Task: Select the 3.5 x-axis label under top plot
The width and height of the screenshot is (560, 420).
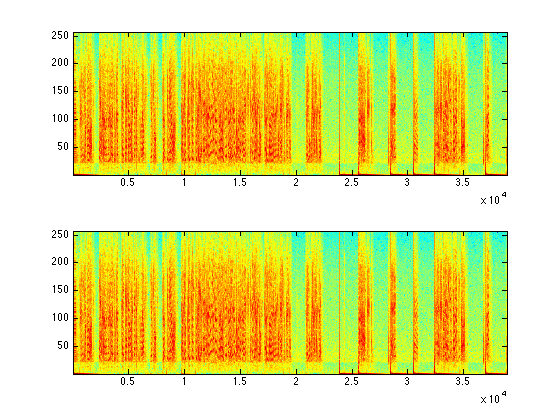Action: (x=463, y=182)
